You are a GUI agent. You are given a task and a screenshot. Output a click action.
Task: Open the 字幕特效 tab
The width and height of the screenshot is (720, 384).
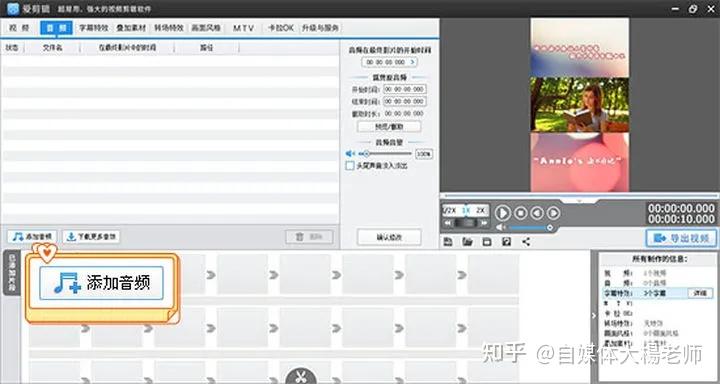point(94,28)
